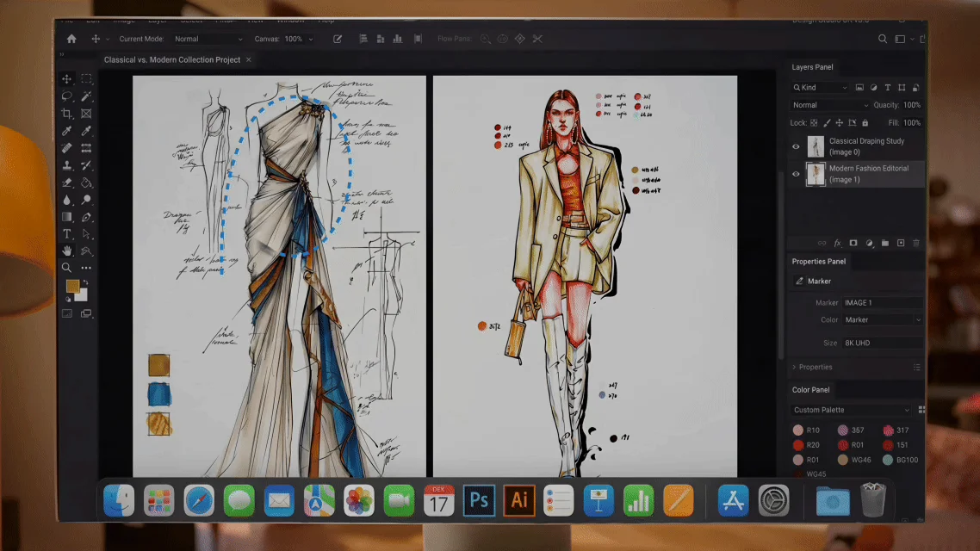The image size is (980, 551).
Task: Select the Color Panel tab
Action: 810,390
